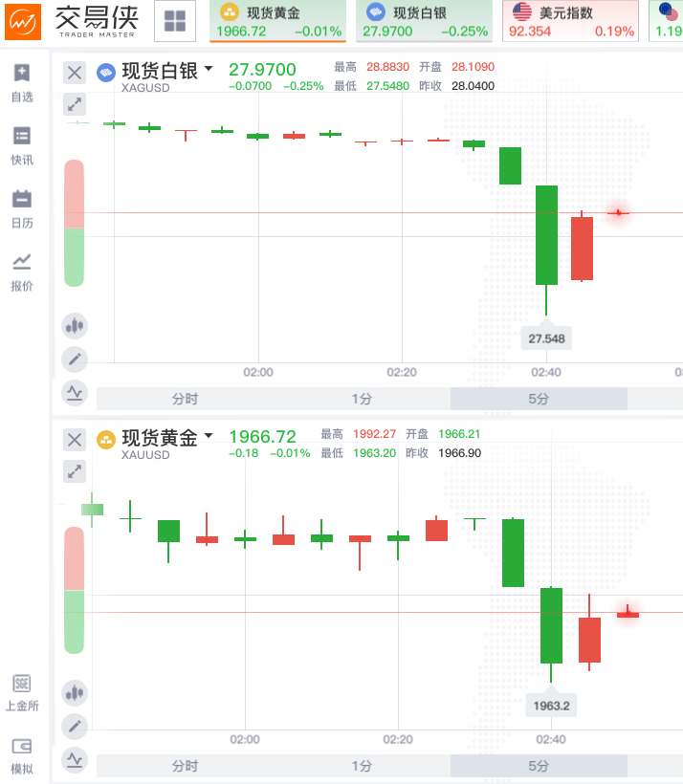Expand the gold chart to fullscreen
The height and width of the screenshot is (784, 683).
click(75, 470)
